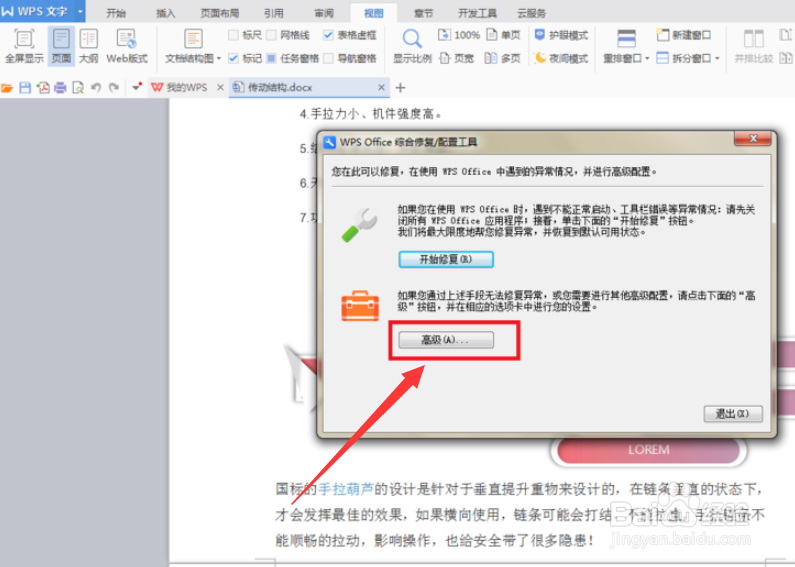Click the Arrange windows (重排窗口) icon
Screen dimensions: 795x567
627,39
